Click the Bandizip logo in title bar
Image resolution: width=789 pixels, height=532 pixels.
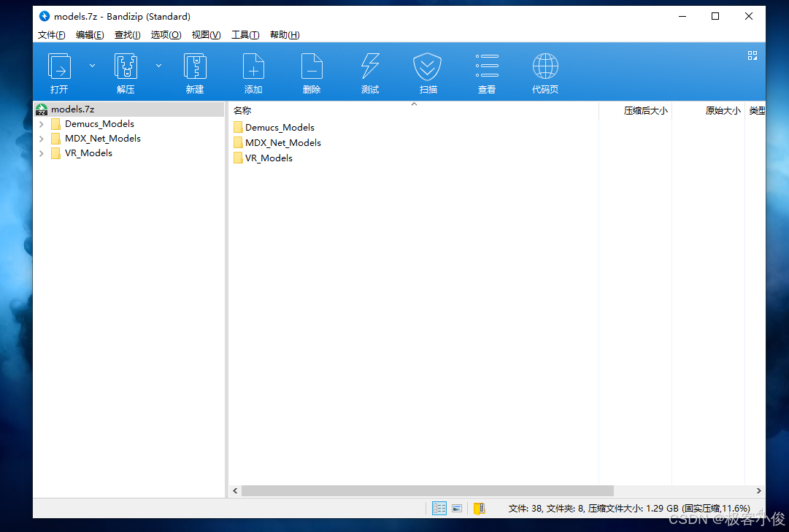tap(45, 16)
